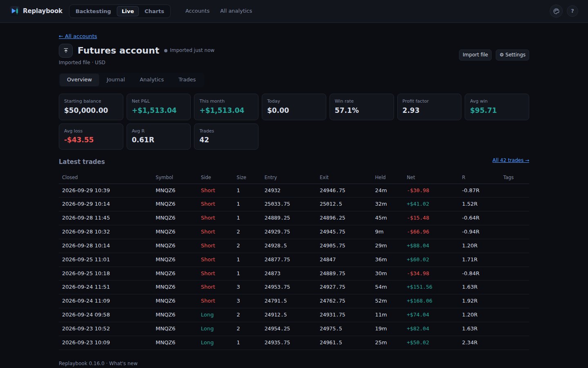Select the 2026-09-29 10:39 trade row
The height and width of the screenshot is (368, 588).
(294, 191)
